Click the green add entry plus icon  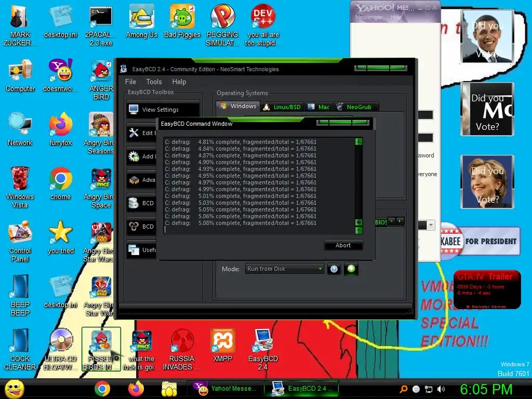click(351, 269)
